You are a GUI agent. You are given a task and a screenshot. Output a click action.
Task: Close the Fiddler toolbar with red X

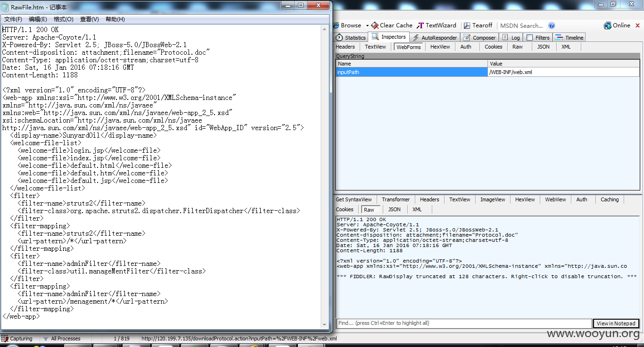[637, 25]
